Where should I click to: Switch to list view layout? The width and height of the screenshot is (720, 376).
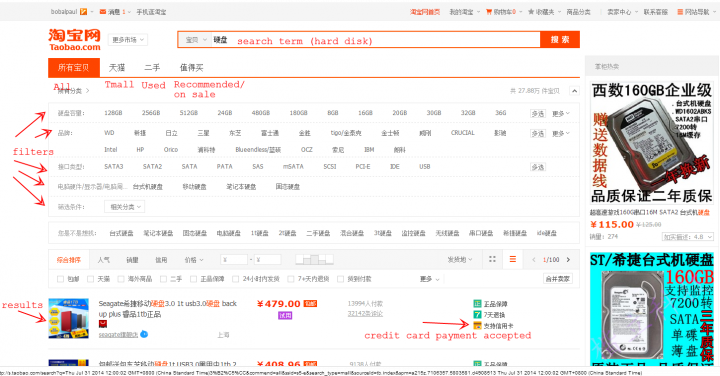click(x=512, y=259)
